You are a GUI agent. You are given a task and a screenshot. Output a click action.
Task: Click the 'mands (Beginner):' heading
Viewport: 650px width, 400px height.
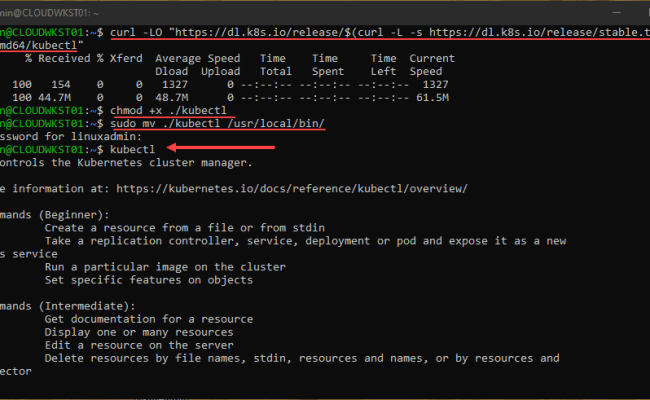pyautogui.click(x=55, y=215)
